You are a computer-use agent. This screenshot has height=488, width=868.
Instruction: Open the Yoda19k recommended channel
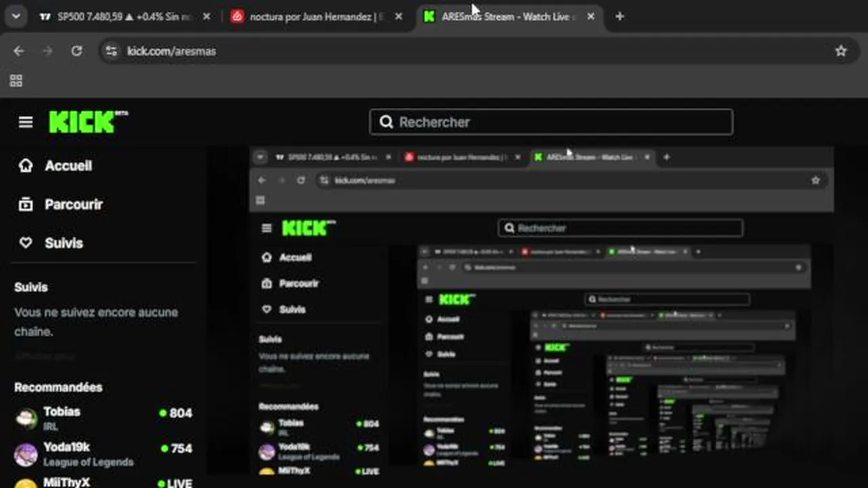(103, 454)
